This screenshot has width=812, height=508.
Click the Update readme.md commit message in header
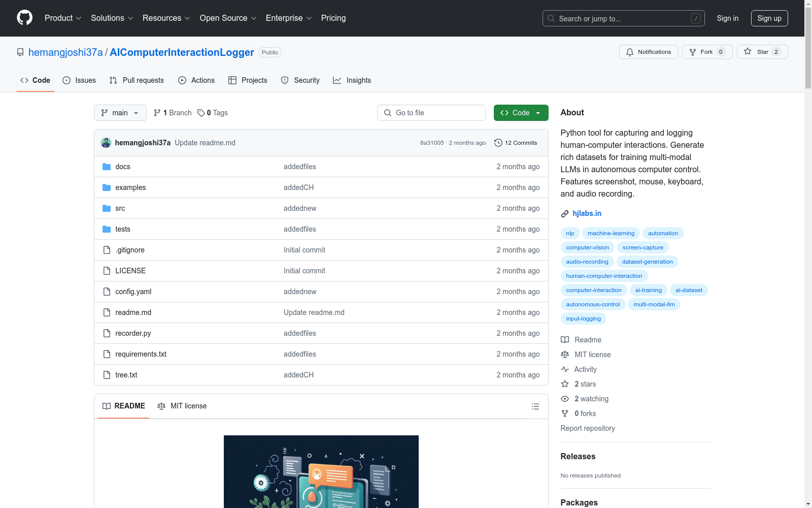[x=205, y=143]
